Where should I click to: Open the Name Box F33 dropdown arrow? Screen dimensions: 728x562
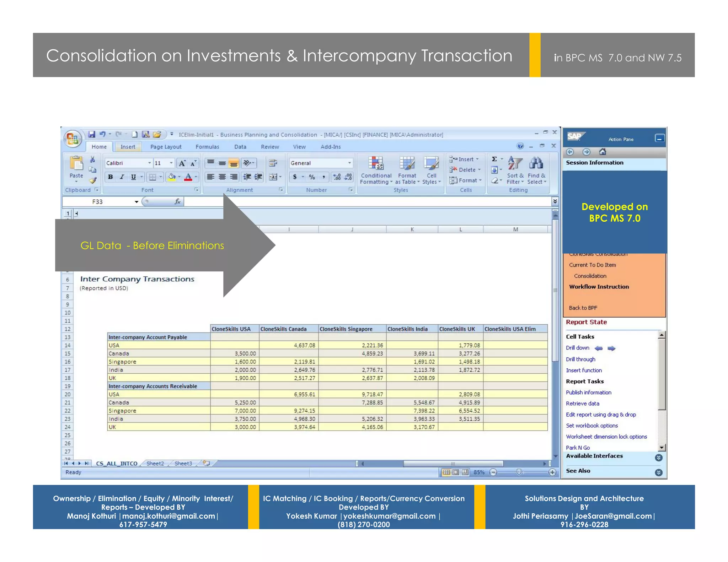point(136,202)
